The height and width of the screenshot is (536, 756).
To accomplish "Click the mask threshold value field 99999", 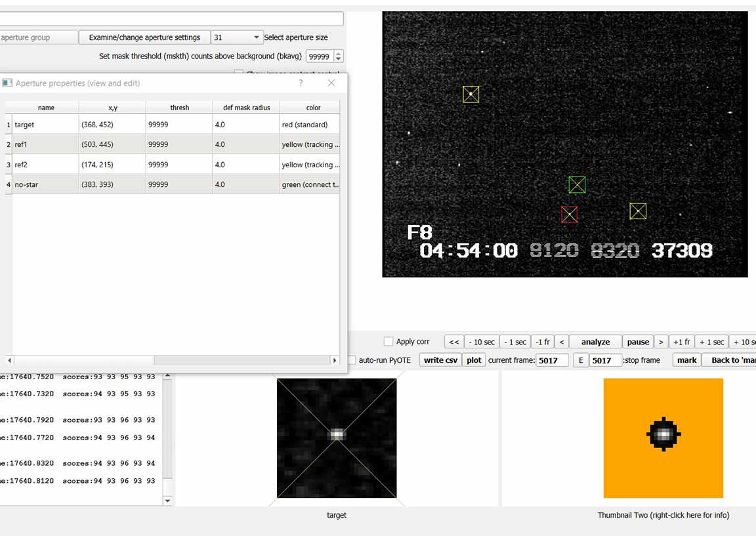I will 320,56.
